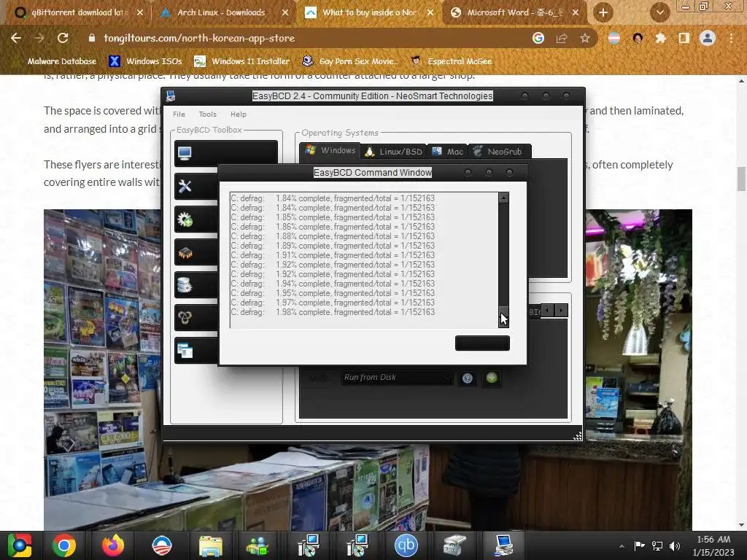Open a new Chrome tab
747x560 pixels.
[603, 13]
